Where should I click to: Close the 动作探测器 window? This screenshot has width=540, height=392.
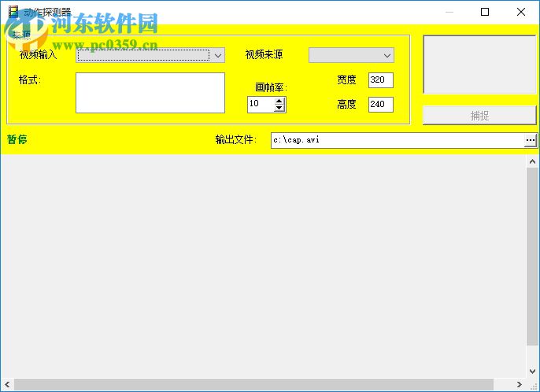(521, 12)
